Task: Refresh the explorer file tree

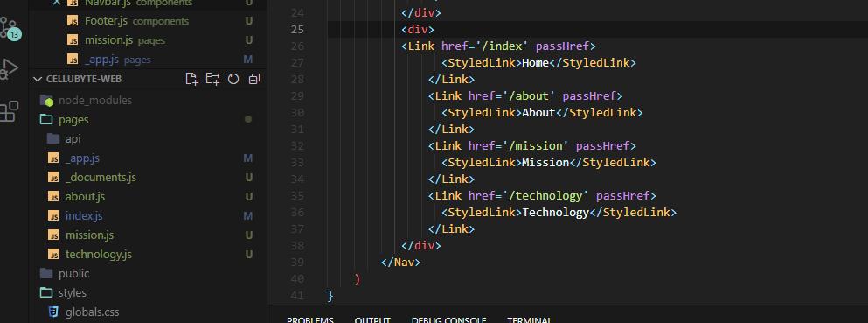Action: click(233, 79)
